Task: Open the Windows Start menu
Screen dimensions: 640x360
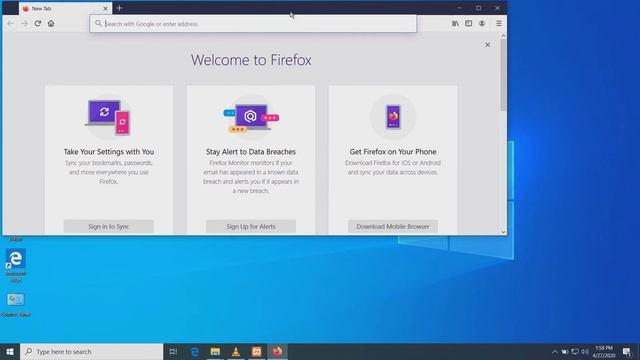Action: (x=10, y=351)
